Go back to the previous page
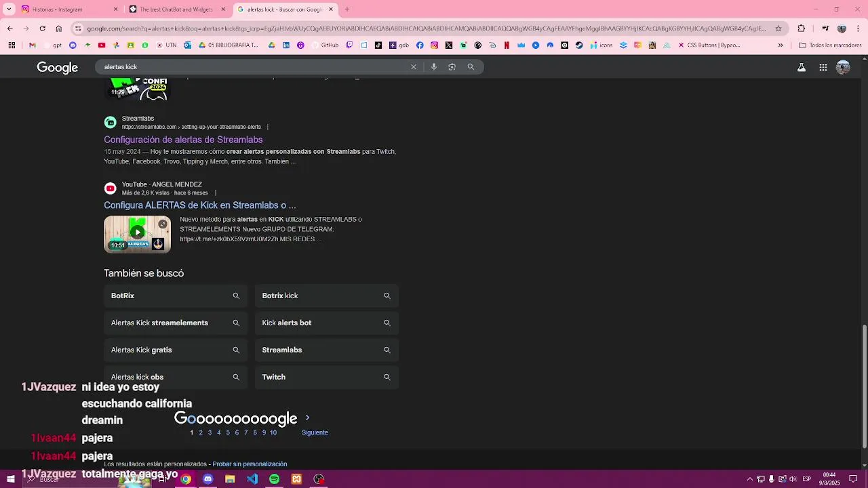The width and height of the screenshot is (868, 488). click(9, 28)
